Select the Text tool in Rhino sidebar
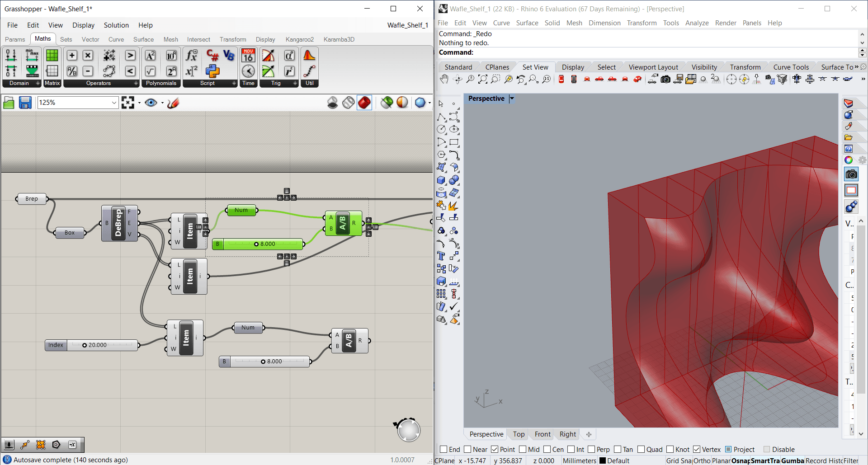The image size is (868, 465). click(x=441, y=256)
